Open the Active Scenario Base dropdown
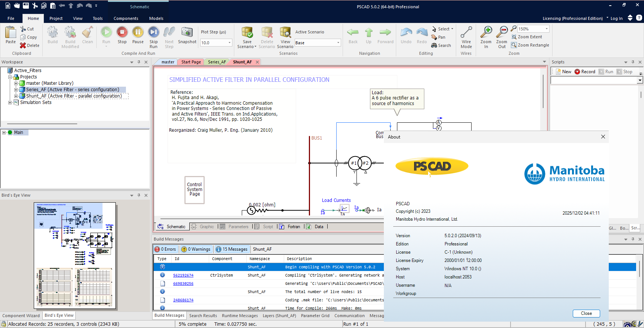644x328 pixels. pos(338,43)
